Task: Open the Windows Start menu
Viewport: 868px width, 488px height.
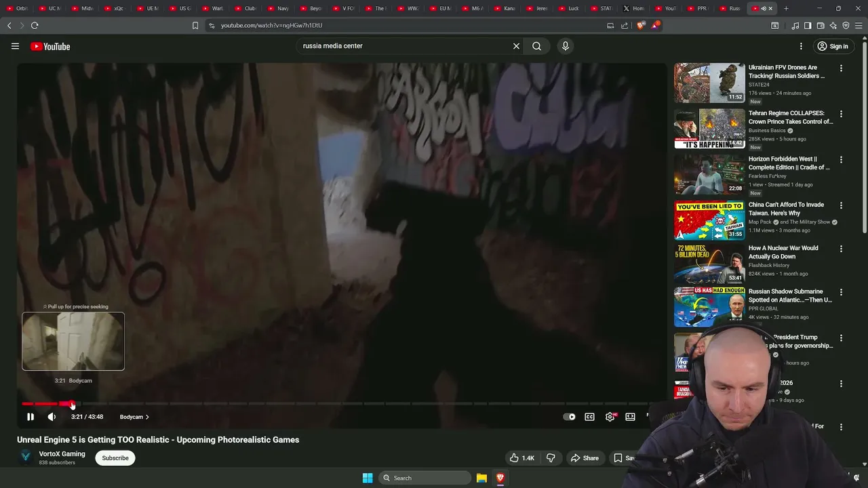Action: coord(368,478)
